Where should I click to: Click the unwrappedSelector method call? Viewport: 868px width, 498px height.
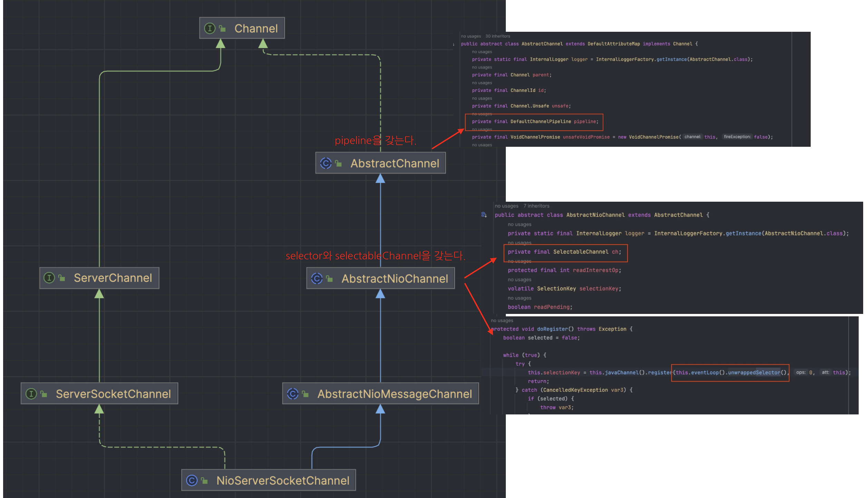pos(754,372)
